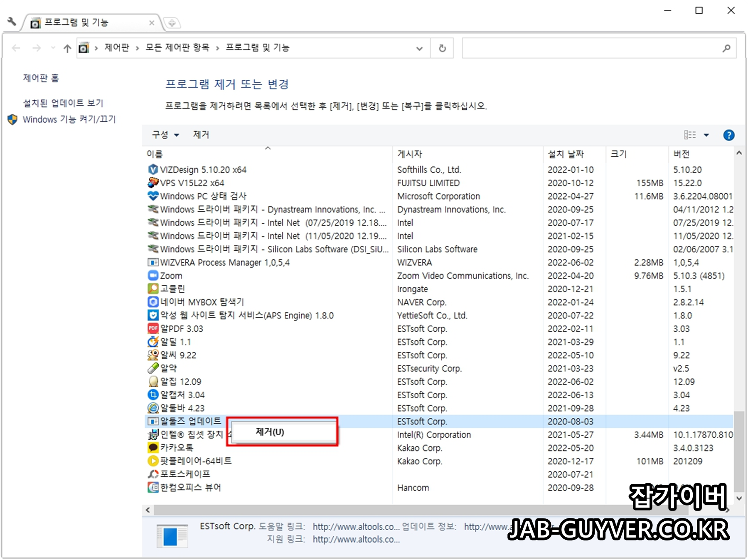Select the Silicon Labs Software driver row
Screen dimensions: 748x560
coord(439,249)
